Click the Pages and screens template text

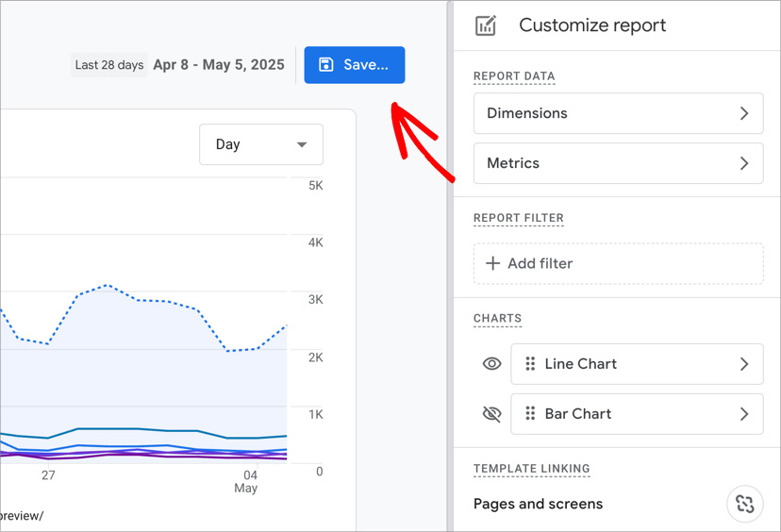pyautogui.click(x=538, y=504)
